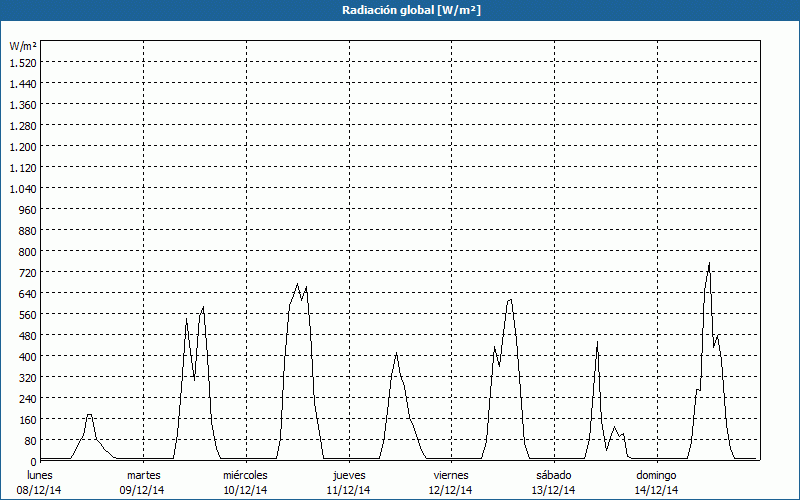Click the jueves radiation peak near 400
This screenshot has width=800, height=500.
(397, 353)
